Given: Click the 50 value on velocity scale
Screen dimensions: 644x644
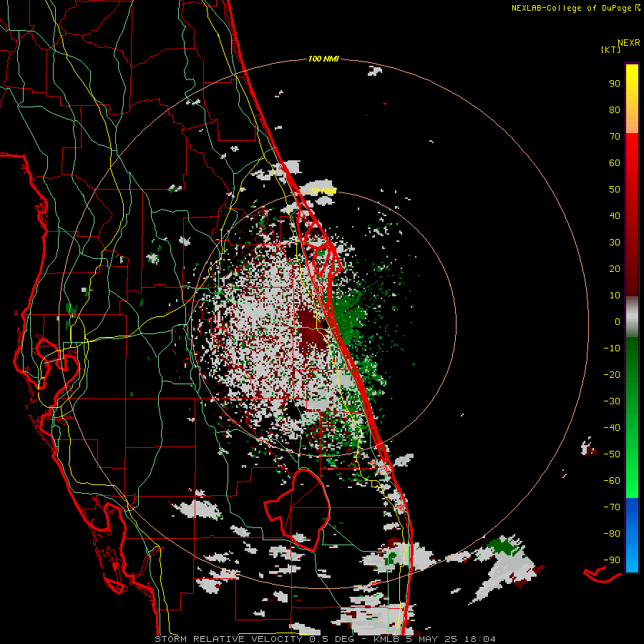Looking at the screenshot, I should pos(615,190).
